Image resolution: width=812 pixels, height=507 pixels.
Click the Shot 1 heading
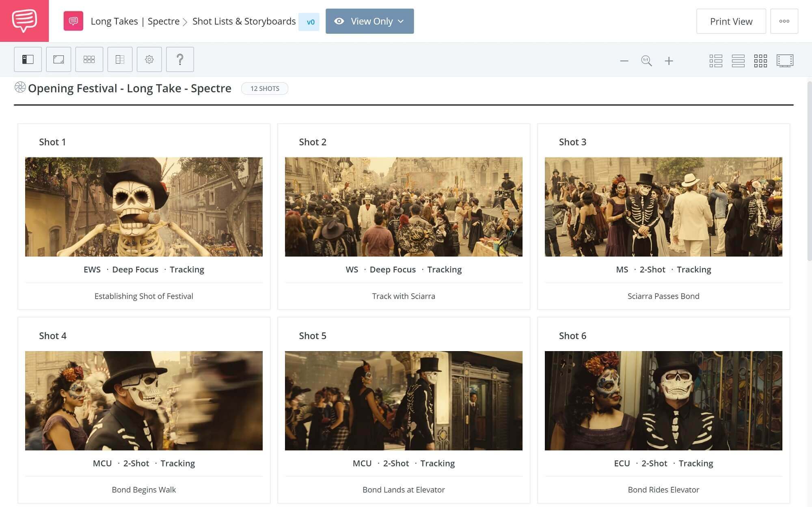point(52,142)
